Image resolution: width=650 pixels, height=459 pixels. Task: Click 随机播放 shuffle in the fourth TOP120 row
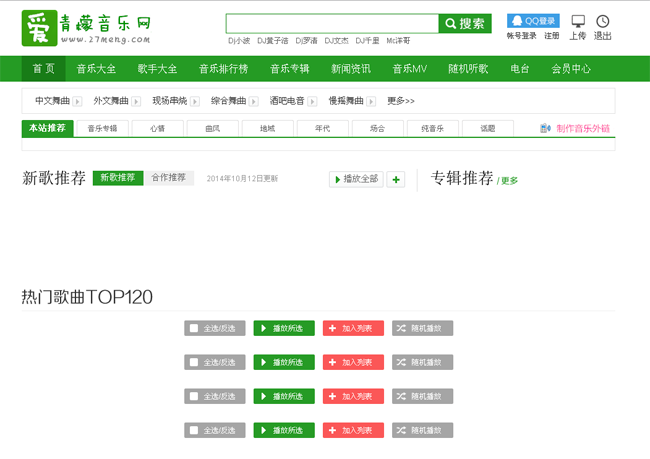coord(422,430)
